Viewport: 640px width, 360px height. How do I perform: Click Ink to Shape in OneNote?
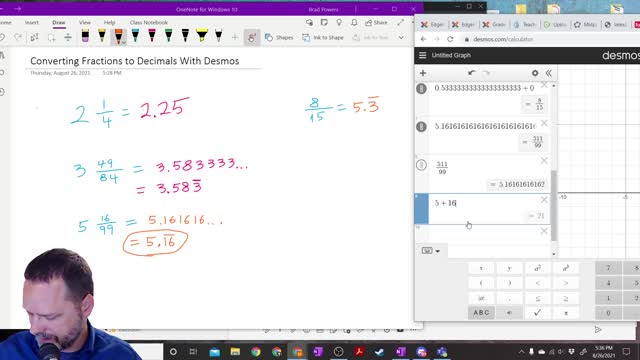[323, 38]
